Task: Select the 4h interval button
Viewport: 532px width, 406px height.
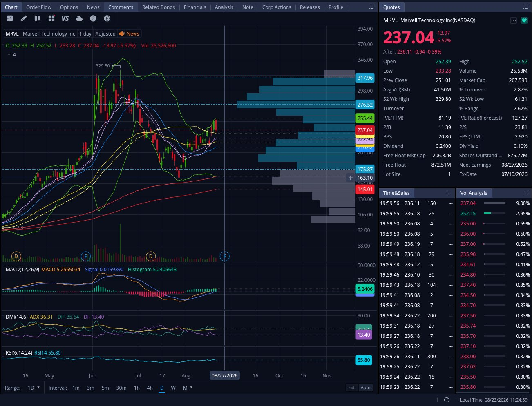Action: pyautogui.click(x=150, y=388)
